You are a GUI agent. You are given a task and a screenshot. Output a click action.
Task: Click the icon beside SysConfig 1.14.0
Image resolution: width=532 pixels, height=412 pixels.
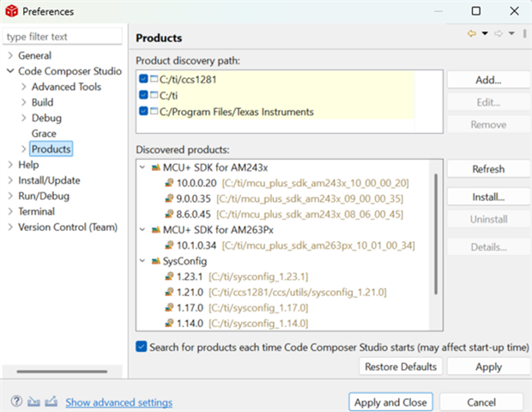pos(169,324)
